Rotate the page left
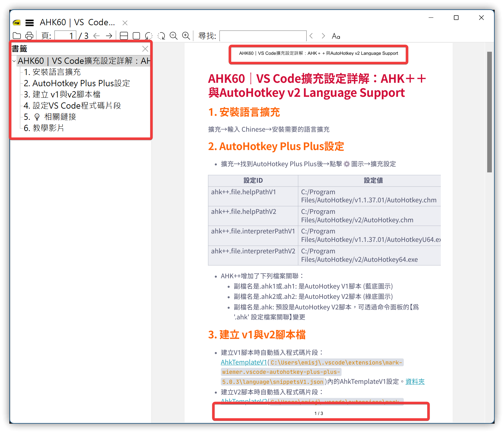 pos(149,36)
